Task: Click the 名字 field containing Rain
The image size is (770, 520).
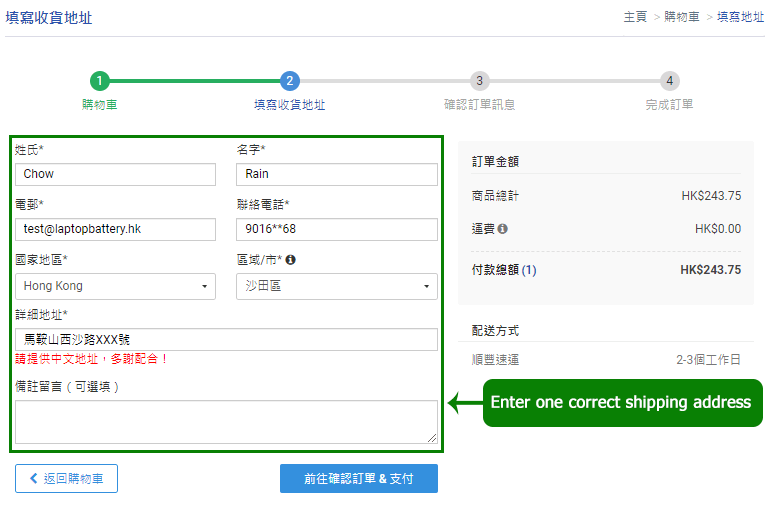Action: point(337,174)
